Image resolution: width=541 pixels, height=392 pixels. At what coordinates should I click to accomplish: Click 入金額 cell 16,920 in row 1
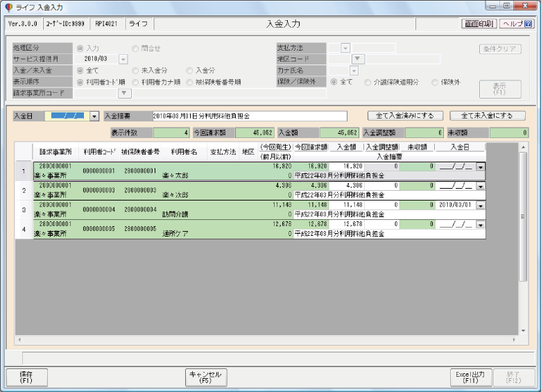pyautogui.click(x=346, y=167)
